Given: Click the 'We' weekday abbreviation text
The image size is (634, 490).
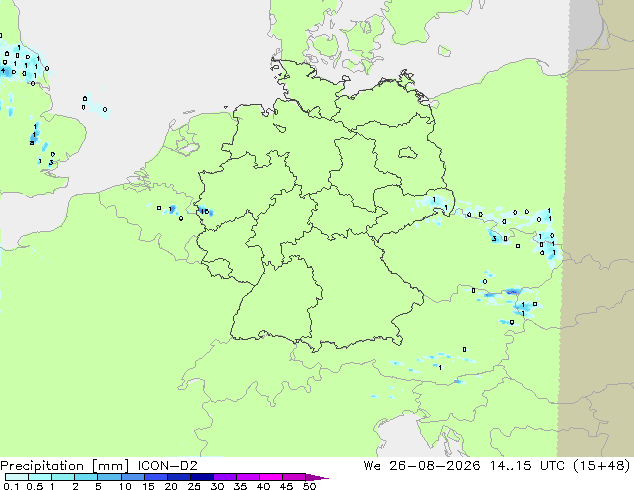Looking at the screenshot, I should 372,466.
